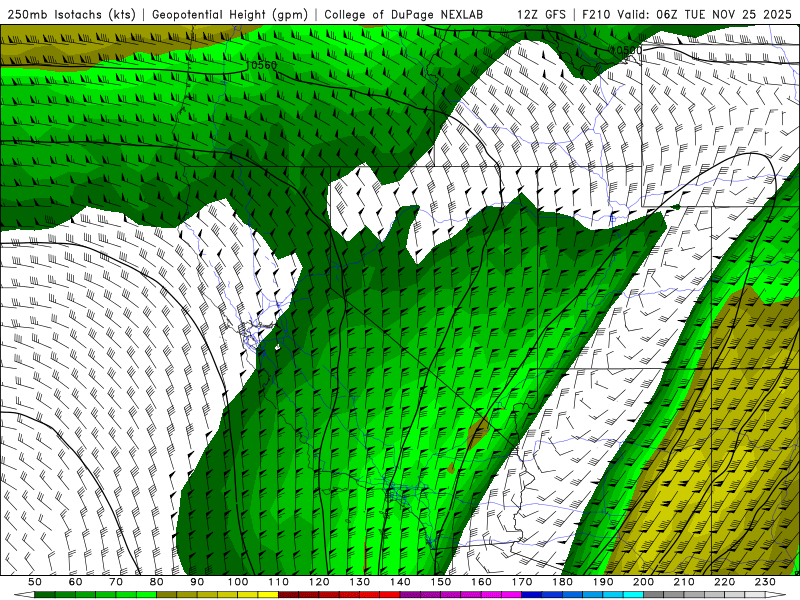Click the '12Z GFS' model run text

541,14
